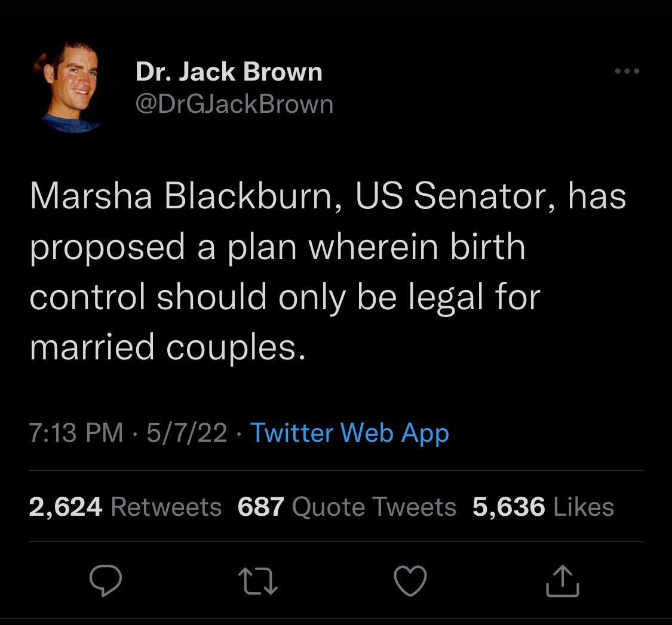Viewport: 672px width, 625px height.
Task: View the 5,636 Likes list
Action: click(x=543, y=507)
